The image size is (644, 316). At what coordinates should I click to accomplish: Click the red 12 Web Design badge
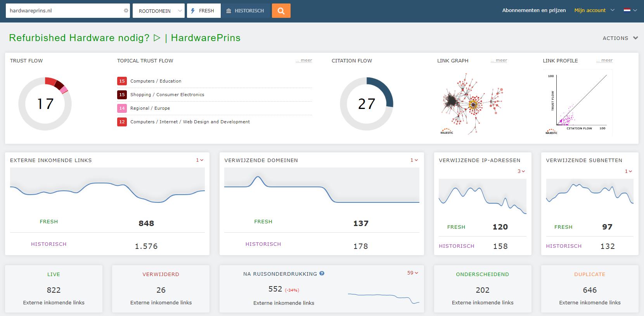122,122
